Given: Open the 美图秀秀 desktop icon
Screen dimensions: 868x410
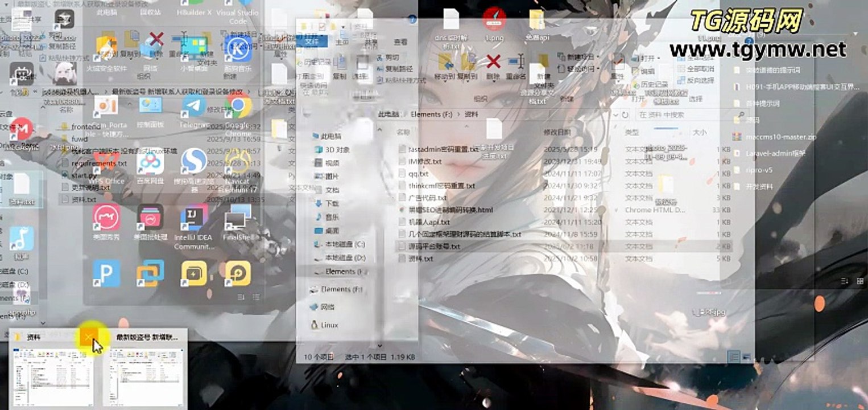Looking at the screenshot, I should pyautogui.click(x=106, y=222).
